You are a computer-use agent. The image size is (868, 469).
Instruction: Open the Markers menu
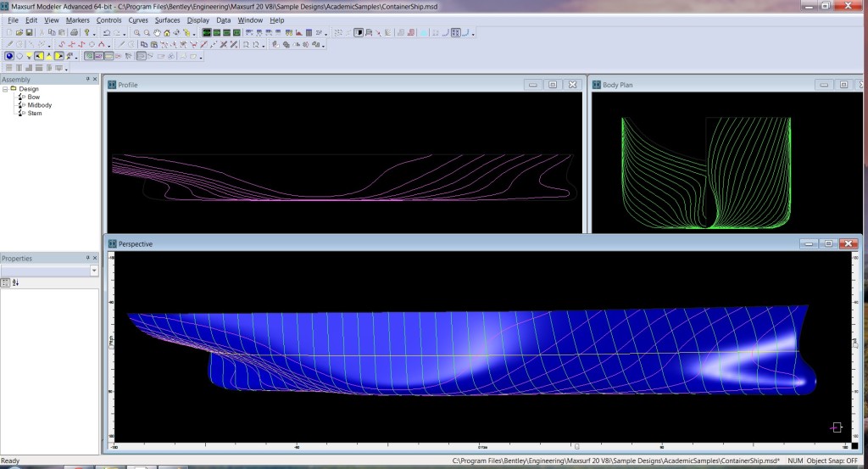pos(77,20)
